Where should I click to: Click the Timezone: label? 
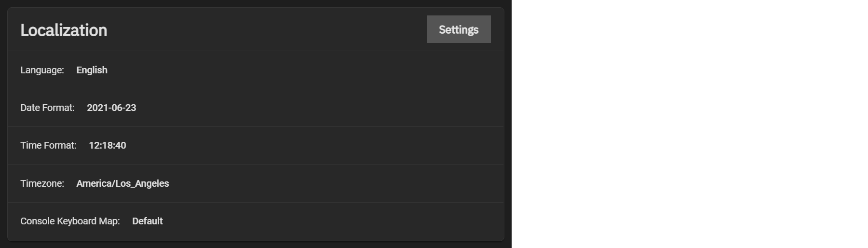[x=42, y=183]
